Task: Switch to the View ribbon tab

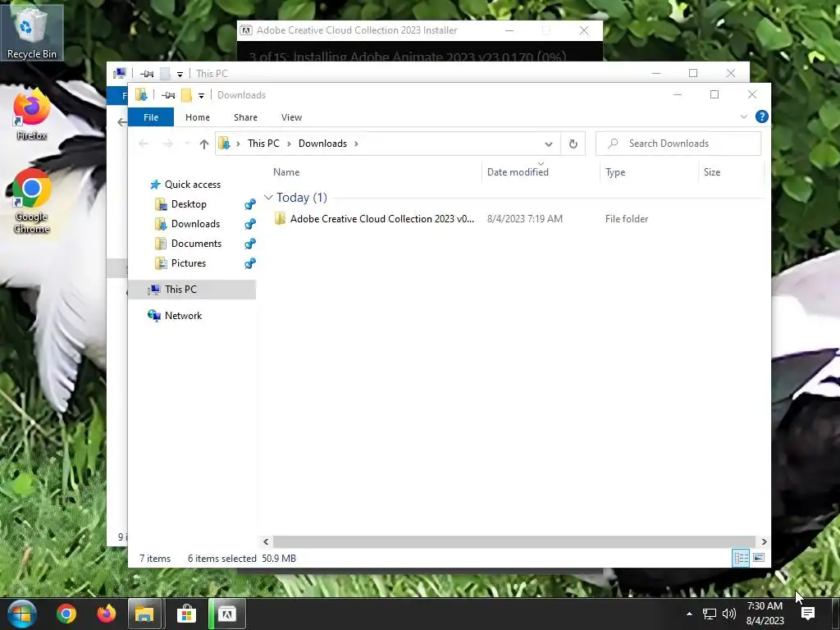Action: click(291, 116)
